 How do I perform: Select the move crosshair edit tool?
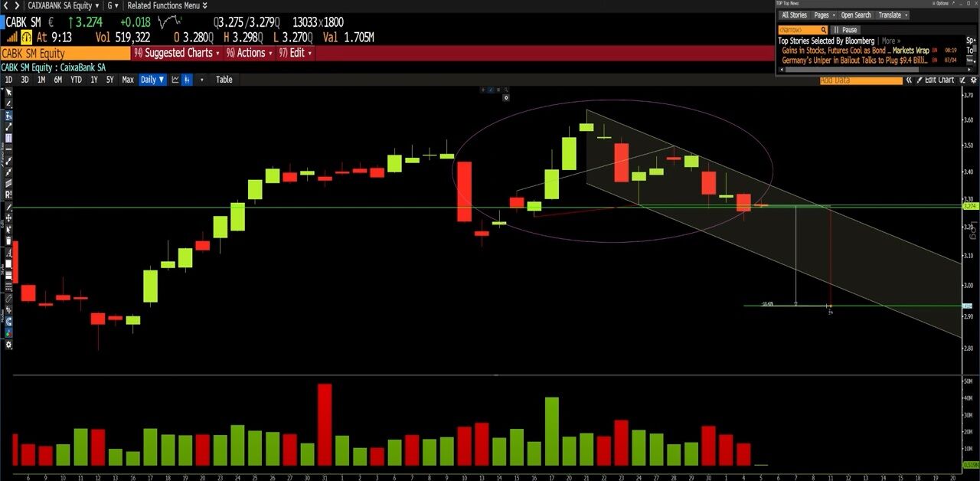(8, 218)
